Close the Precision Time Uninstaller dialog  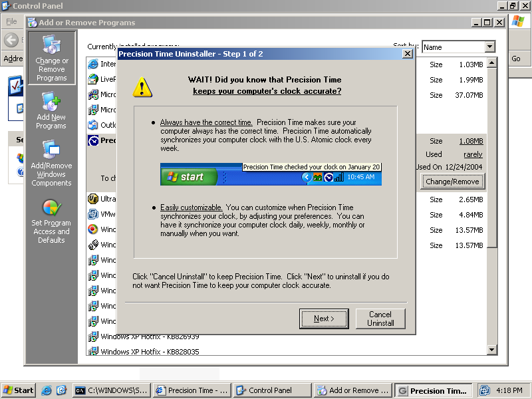407,54
